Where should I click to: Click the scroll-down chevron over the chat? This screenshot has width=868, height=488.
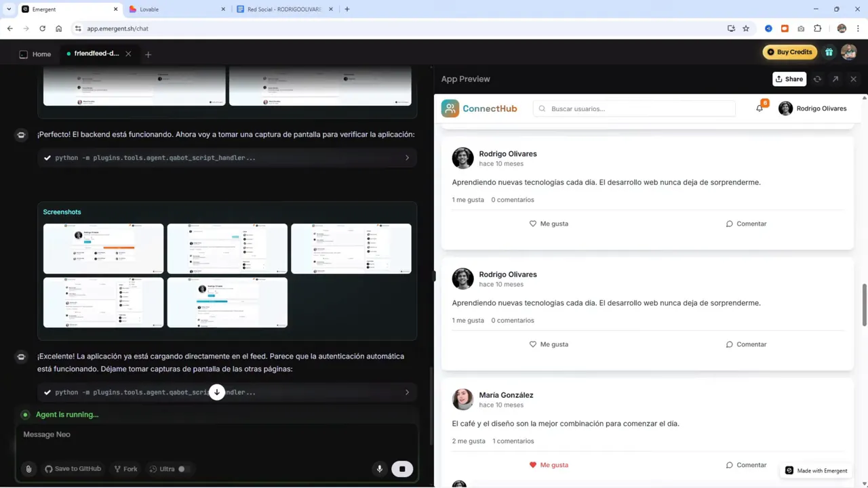pyautogui.click(x=216, y=392)
